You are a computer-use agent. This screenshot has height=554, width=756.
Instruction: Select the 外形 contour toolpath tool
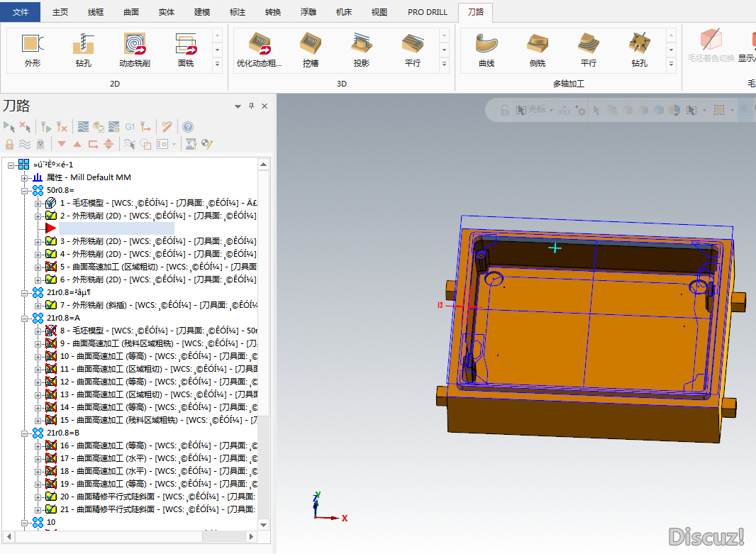coord(33,50)
